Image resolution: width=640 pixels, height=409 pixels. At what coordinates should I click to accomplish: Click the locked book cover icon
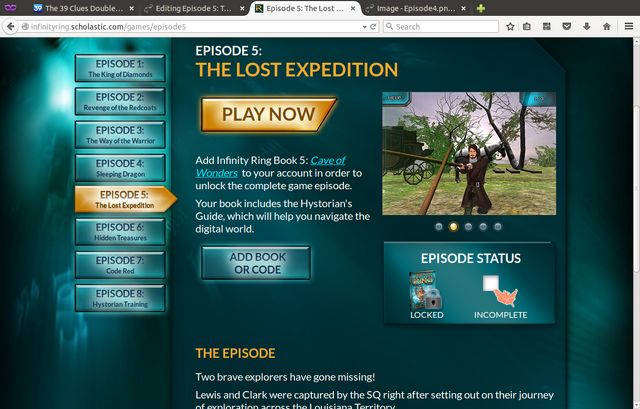pyautogui.click(x=425, y=290)
